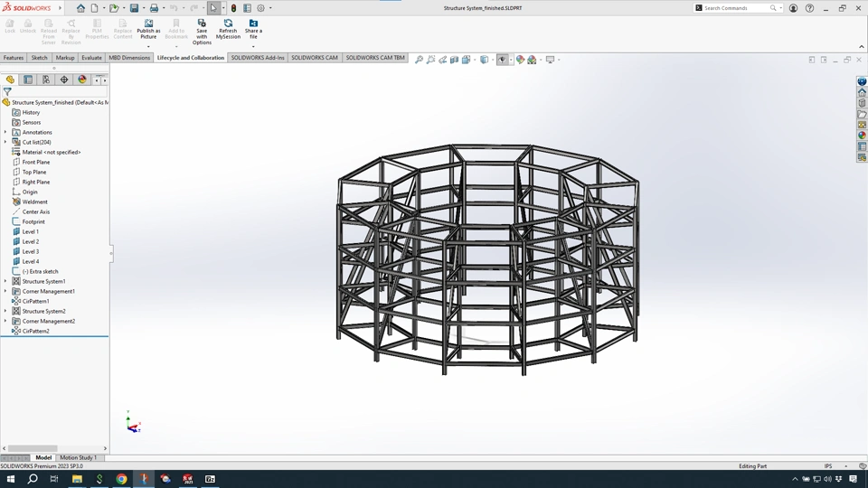Image resolution: width=868 pixels, height=488 pixels.
Task: Click the Home icon in the title toolbar
Action: (80, 8)
